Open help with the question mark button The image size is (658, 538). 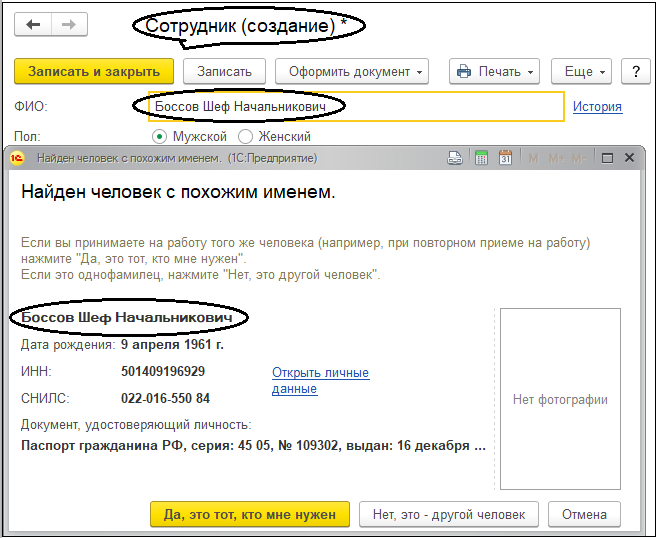click(x=636, y=71)
